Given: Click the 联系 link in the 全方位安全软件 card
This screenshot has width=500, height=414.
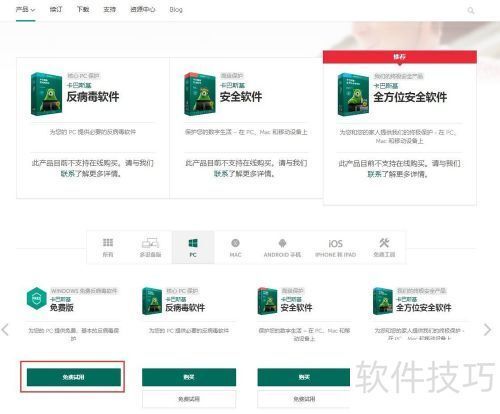Looking at the screenshot, I should pyautogui.click(x=375, y=174).
